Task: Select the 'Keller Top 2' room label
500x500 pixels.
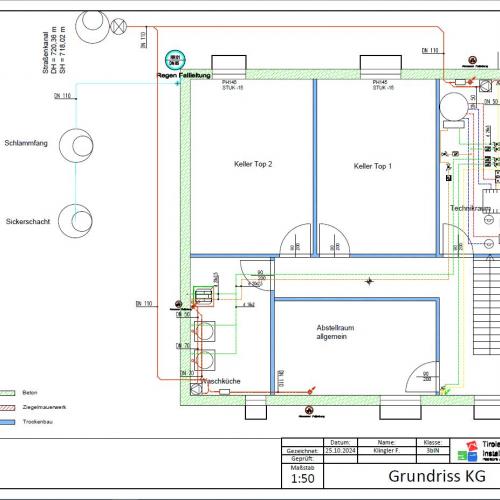Action: click(253, 164)
